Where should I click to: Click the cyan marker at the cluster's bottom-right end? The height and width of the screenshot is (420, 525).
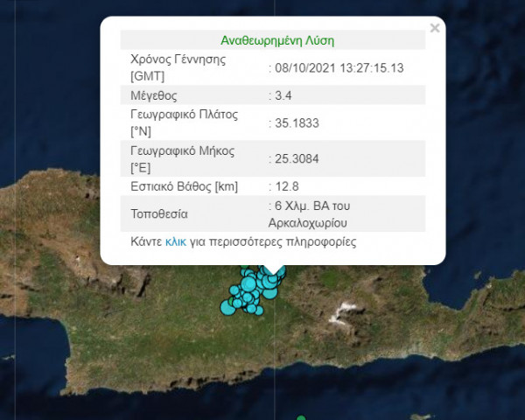click(x=259, y=310)
